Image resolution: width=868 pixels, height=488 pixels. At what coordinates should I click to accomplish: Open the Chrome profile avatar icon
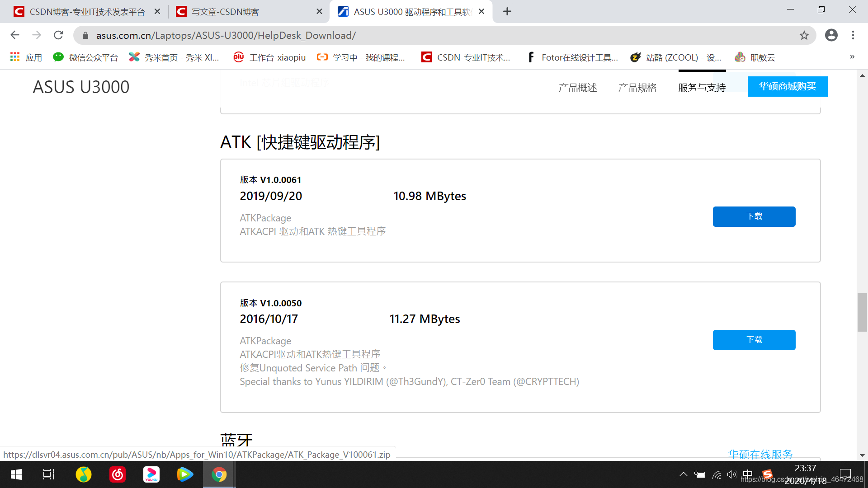(831, 35)
